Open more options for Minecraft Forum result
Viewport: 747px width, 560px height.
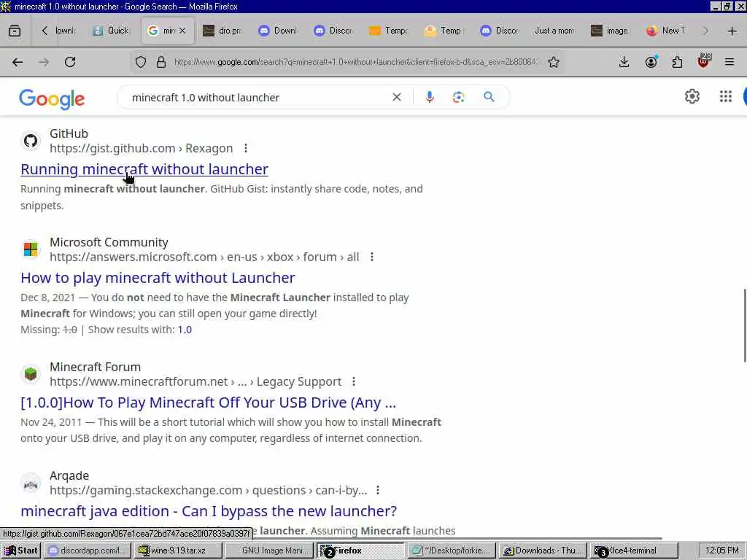coord(354,381)
